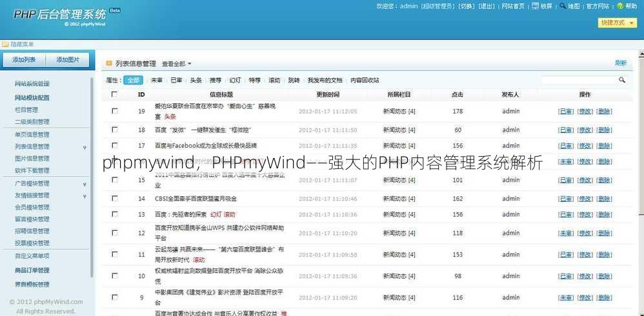
Task: Open the 官方网站 link in header
Action: click(598, 6)
